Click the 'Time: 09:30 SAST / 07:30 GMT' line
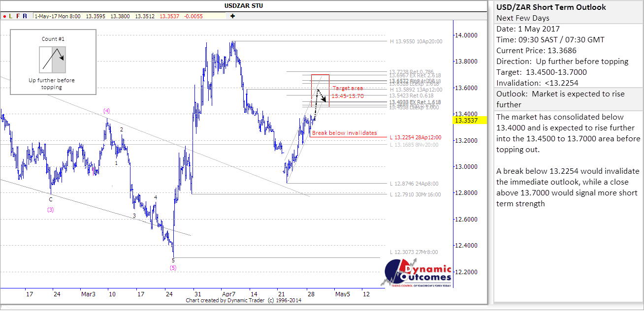The image size is (644, 317). 550,40
